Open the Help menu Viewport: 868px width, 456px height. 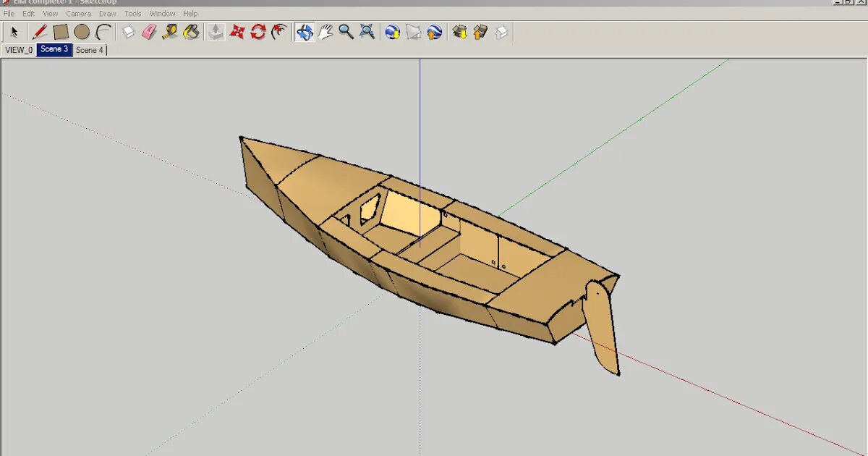tap(190, 14)
